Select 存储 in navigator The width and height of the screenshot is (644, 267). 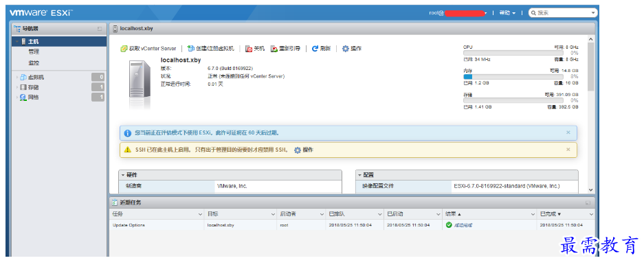point(33,87)
